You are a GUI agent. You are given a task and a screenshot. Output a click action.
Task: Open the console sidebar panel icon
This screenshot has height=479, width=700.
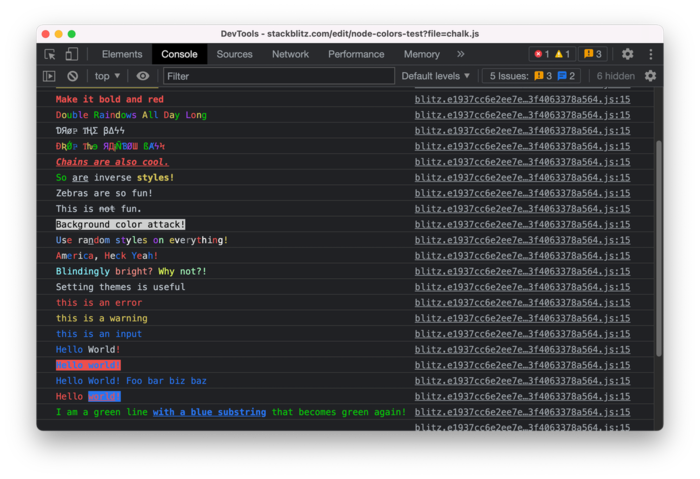[49, 76]
